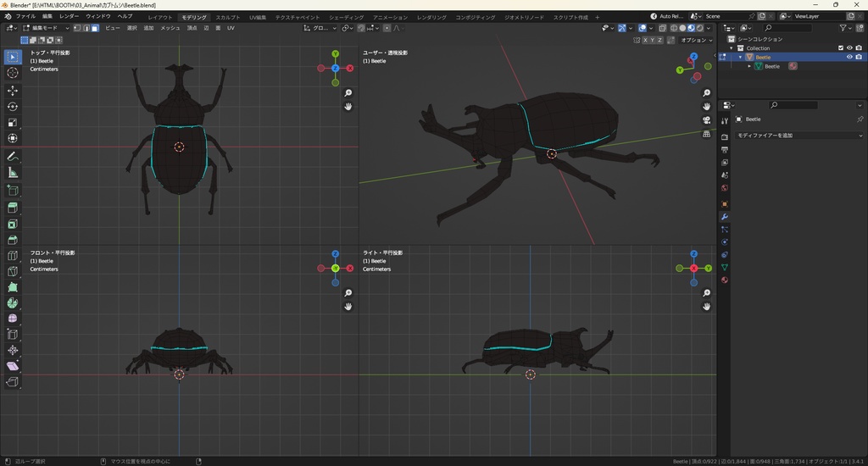Viewport: 868px width, 466px height.
Task: Switch to Sculpting workspace tab
Action: pos(227,17)
